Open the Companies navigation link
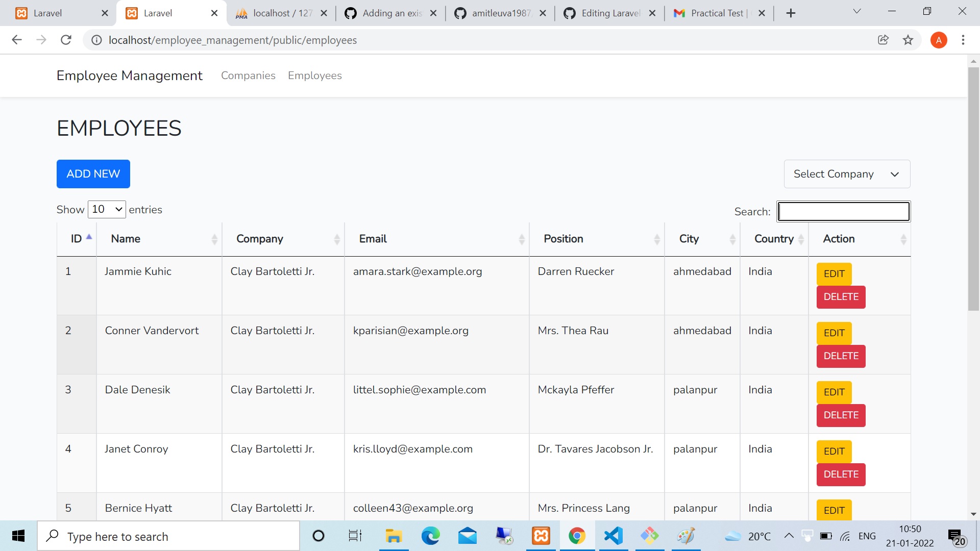The height and width of the screenshot is (551, 980). [248, 76]
